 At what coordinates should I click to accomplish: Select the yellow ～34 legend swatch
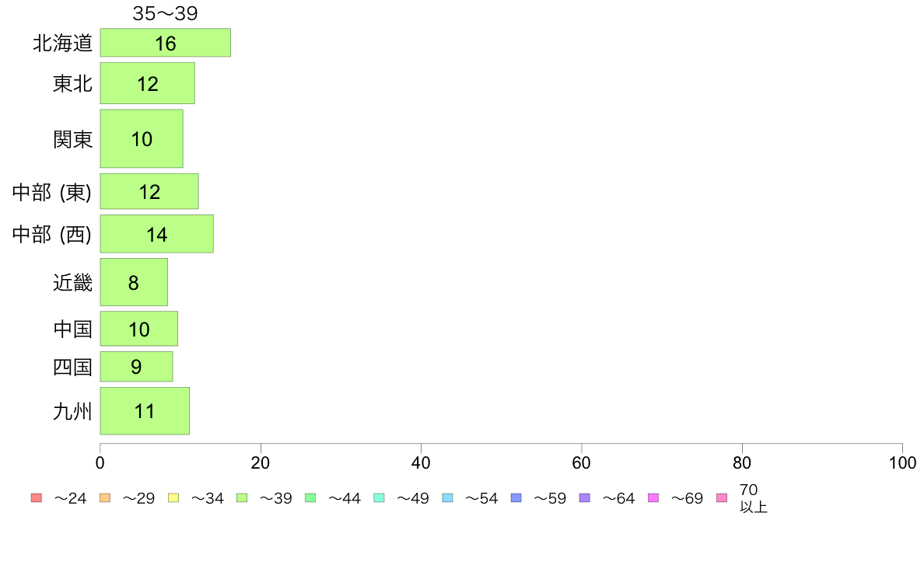pyautogui.click(x=173, y=498)
